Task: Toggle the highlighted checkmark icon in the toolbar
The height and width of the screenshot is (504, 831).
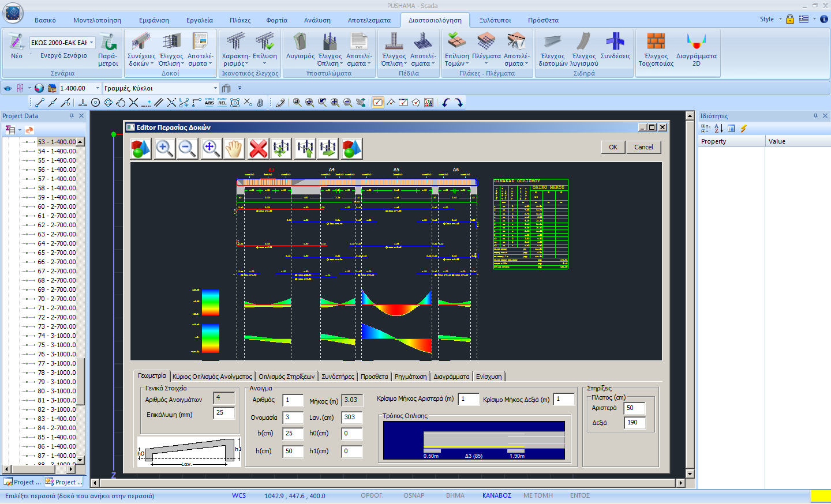Action: coord(378,103)
